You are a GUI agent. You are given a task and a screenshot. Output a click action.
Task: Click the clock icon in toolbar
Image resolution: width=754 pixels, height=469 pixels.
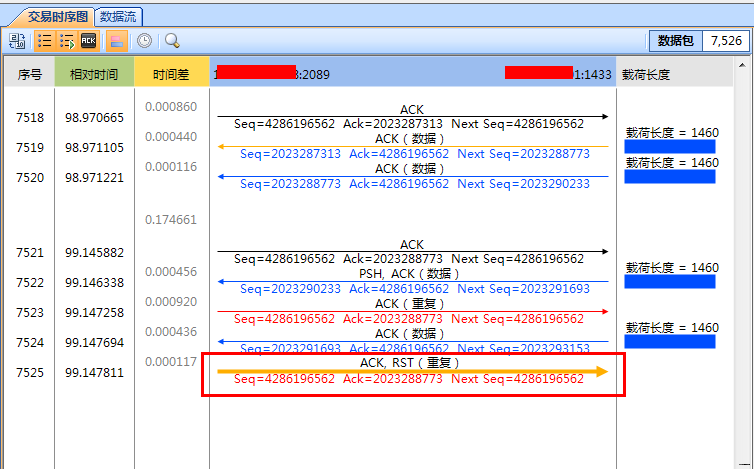[145, 41]
